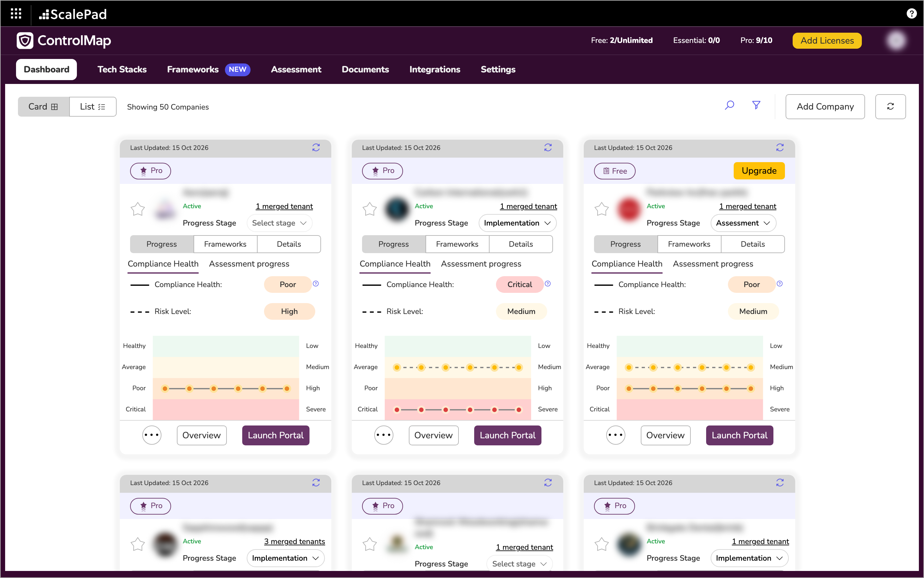Refresh the card with Critical compliance health
Image resolution: width=924 pixels, height=578 pixels.
548,148
